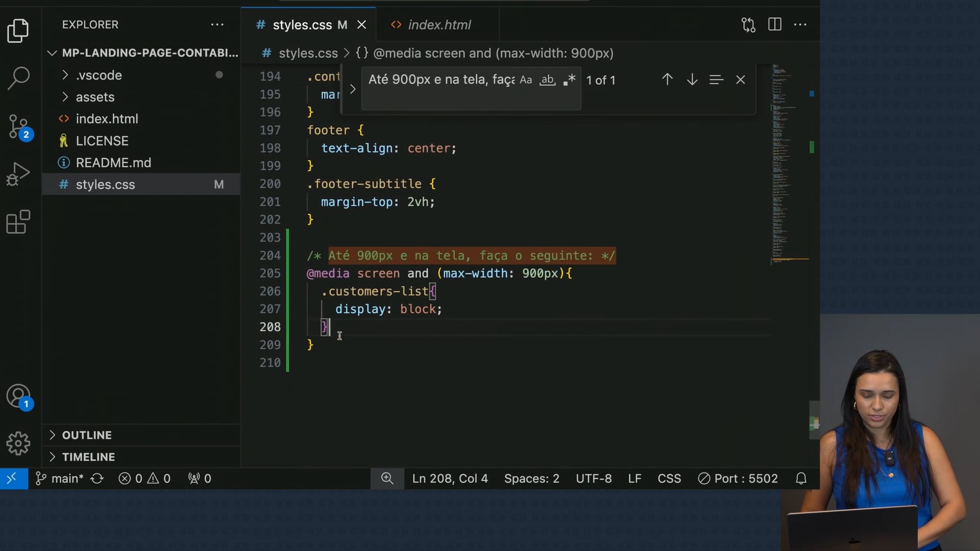Viewport: 980px width, 551px height.
Task: Click the find input text field
Action: pyautogui.click(x=441, y=80)
